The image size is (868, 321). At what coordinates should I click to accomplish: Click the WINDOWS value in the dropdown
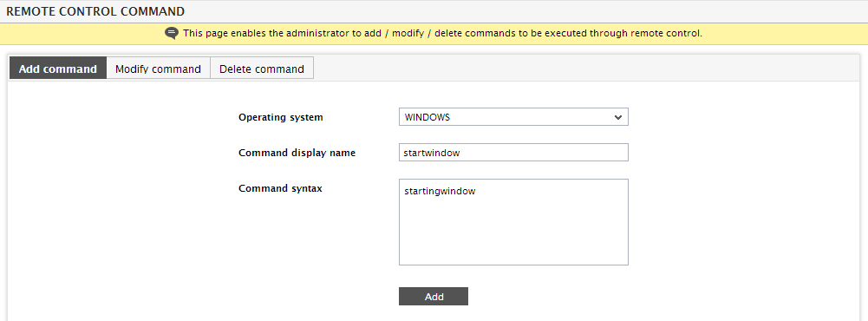coord(427,117)
